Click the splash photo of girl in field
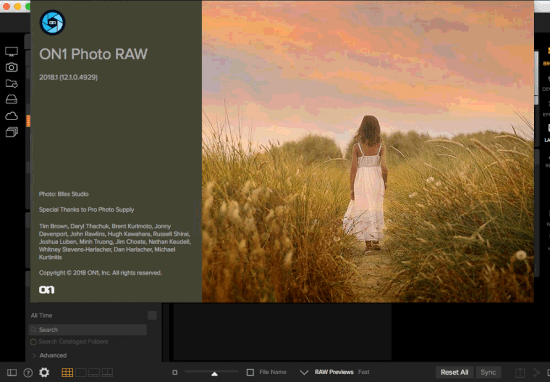The width and height of the screenshot is (550, 382). point(368,152)
